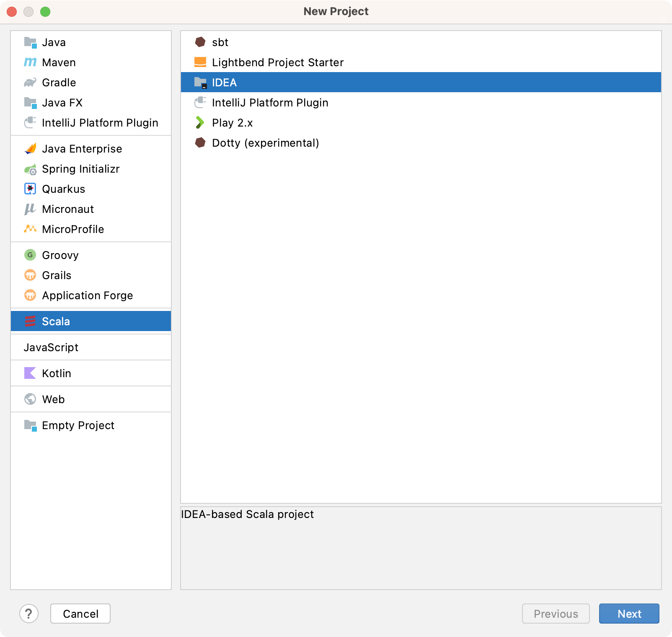Choose Empty Project from the list
The width and height of the screenshot is (672, 637).
pos(91,425)
